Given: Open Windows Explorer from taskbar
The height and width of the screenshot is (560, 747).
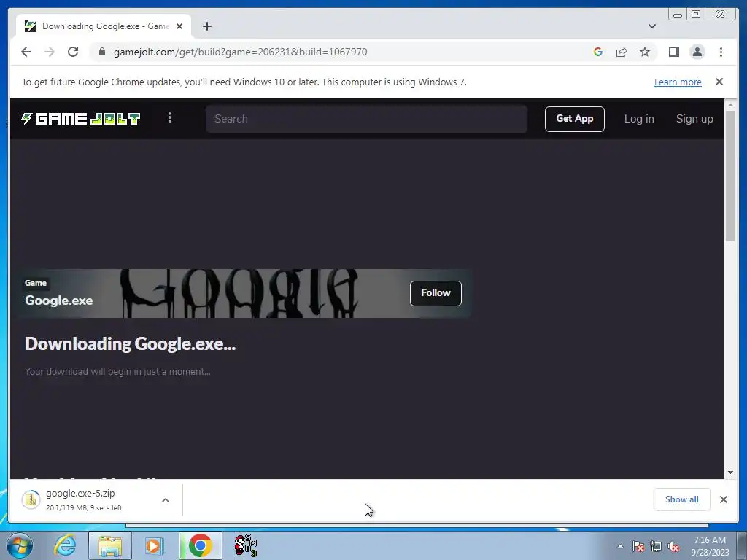Looking at the screenshot, I should coord(110,545).
